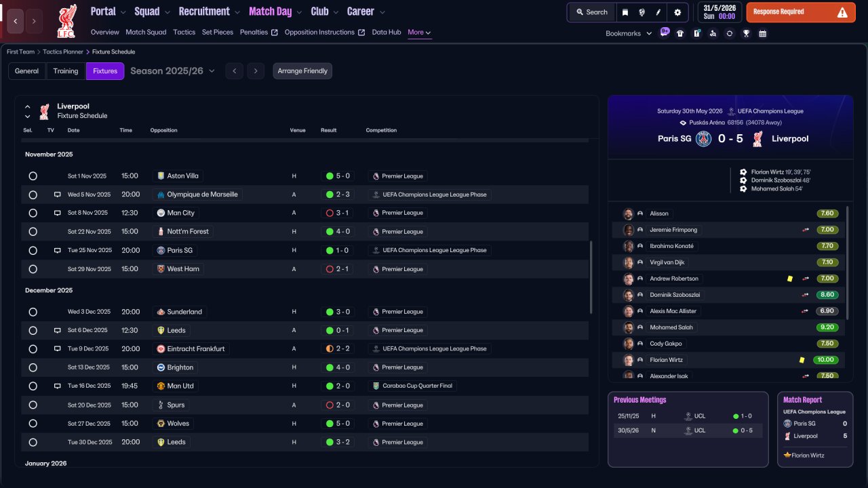The width and height of the screenshot is (868, 488).
Task: Open the Recruitment menu
Action: tap(210, 12)
